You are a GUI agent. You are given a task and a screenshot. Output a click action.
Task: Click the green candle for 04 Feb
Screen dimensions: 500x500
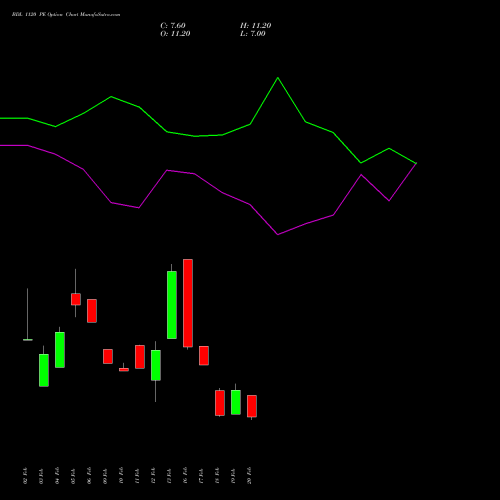[x=60, y=350]
